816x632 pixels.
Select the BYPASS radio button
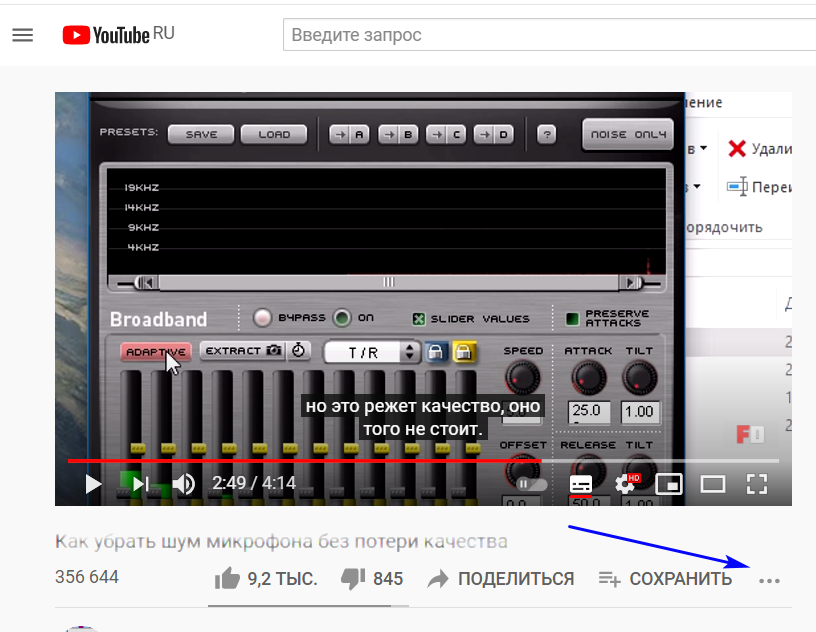click(x=262, y=318)
